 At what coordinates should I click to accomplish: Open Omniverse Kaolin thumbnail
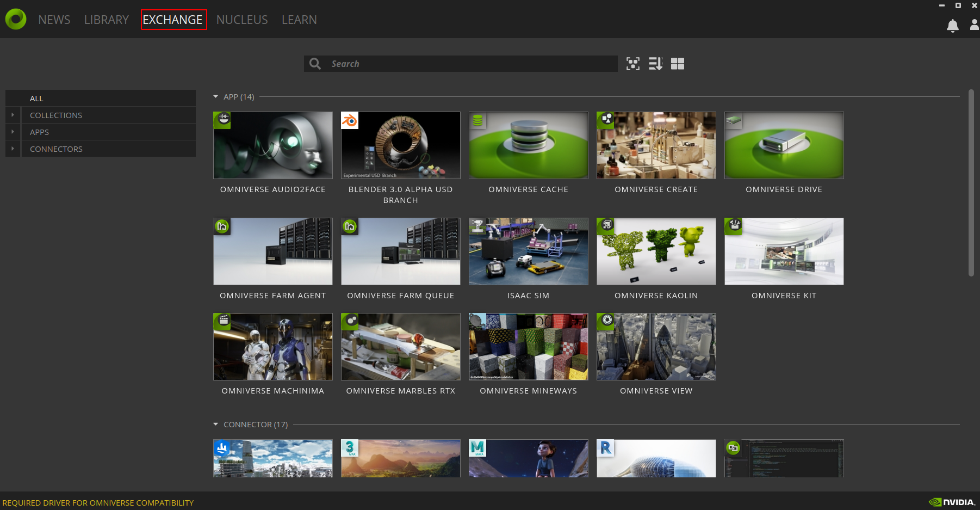656,251
